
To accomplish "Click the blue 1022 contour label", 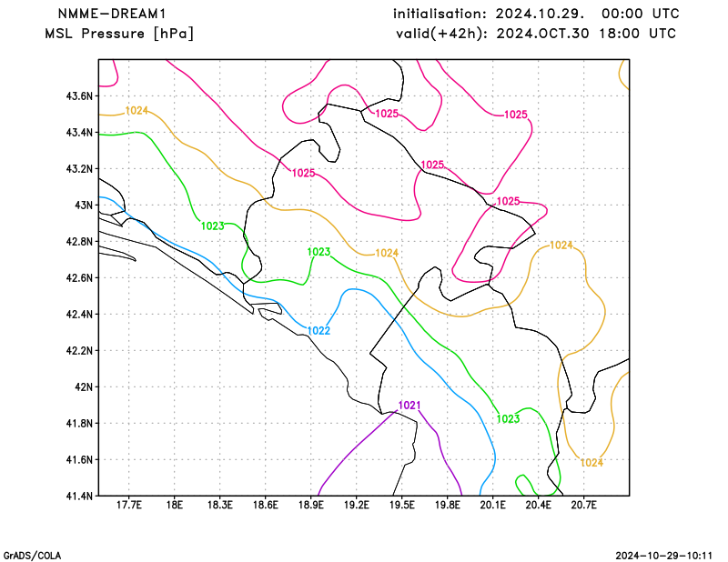I will (318, 330).
